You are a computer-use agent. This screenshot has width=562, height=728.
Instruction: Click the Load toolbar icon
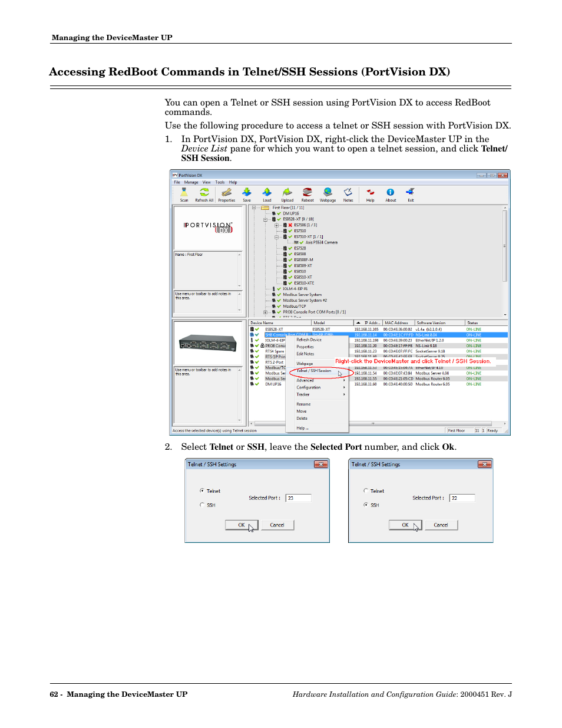(x=267, y=195)
